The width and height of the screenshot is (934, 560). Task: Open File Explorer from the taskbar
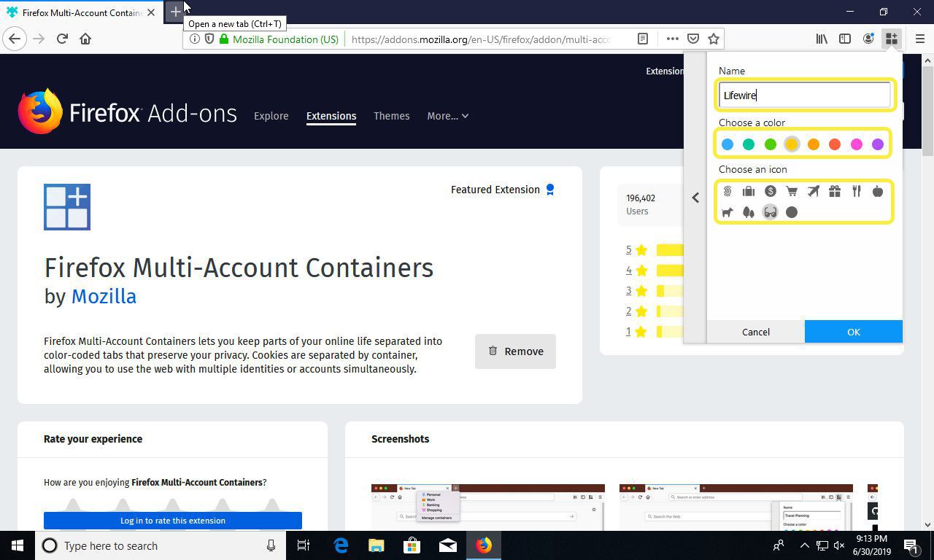(376, 545)
